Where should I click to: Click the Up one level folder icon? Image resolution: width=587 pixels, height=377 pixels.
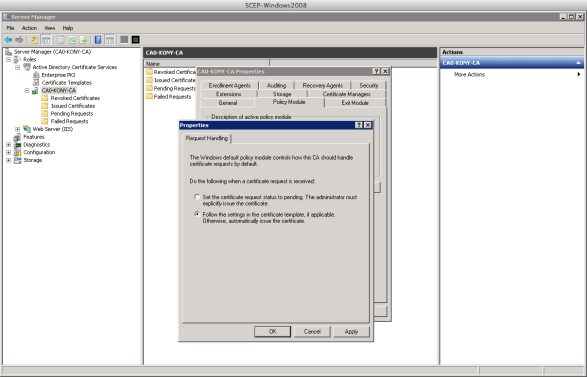tap(34, 40)
